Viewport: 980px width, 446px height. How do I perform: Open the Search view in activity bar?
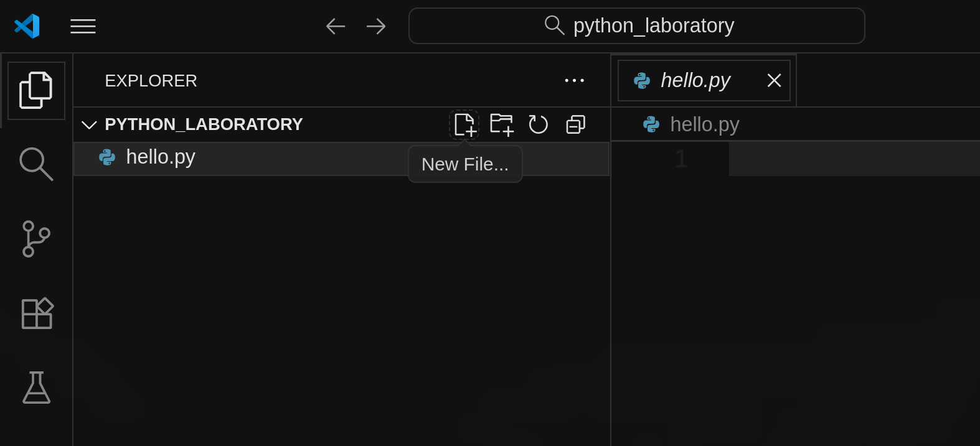click(x=36, y=164)
